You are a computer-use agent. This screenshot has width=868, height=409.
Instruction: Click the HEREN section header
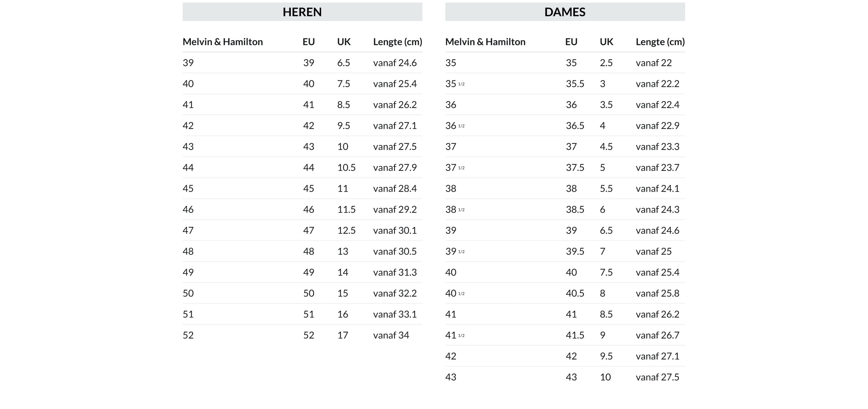302,12
